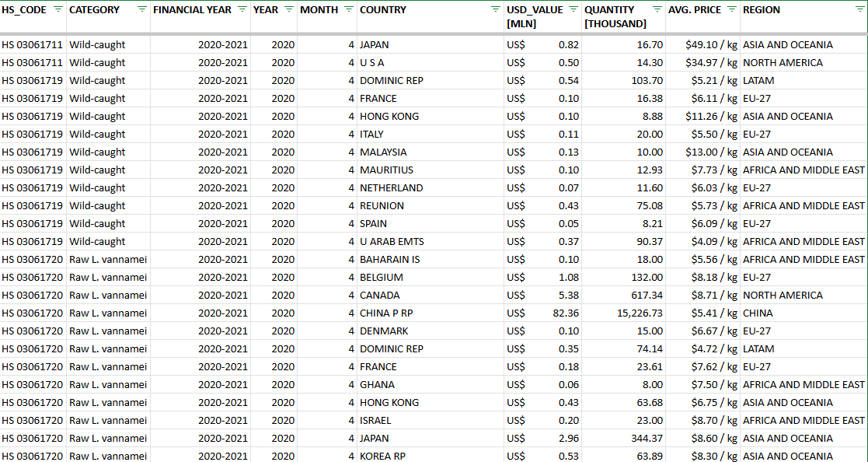
Task: Click the vertical scrollbar on the right edge
Action: 866,233
